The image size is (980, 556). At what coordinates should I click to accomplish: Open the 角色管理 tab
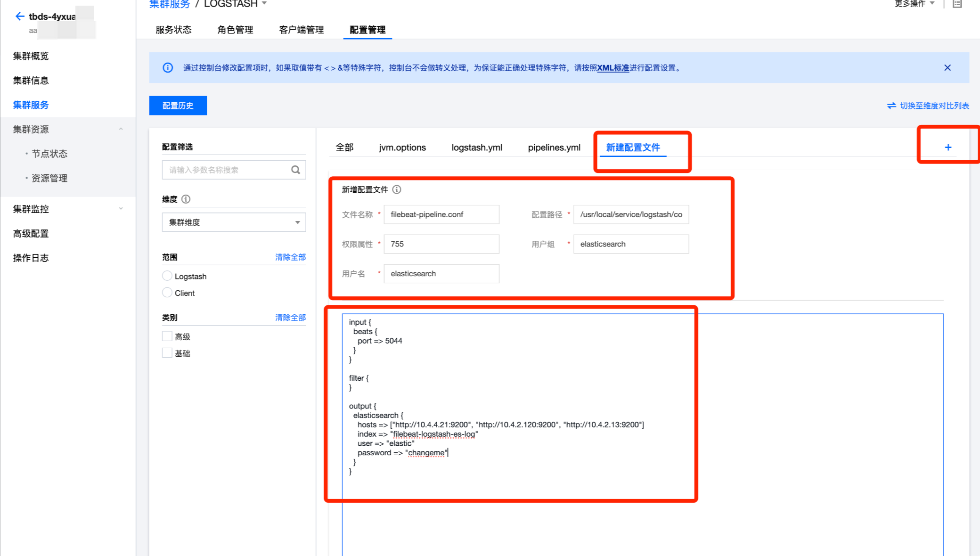tap(235, 30)
